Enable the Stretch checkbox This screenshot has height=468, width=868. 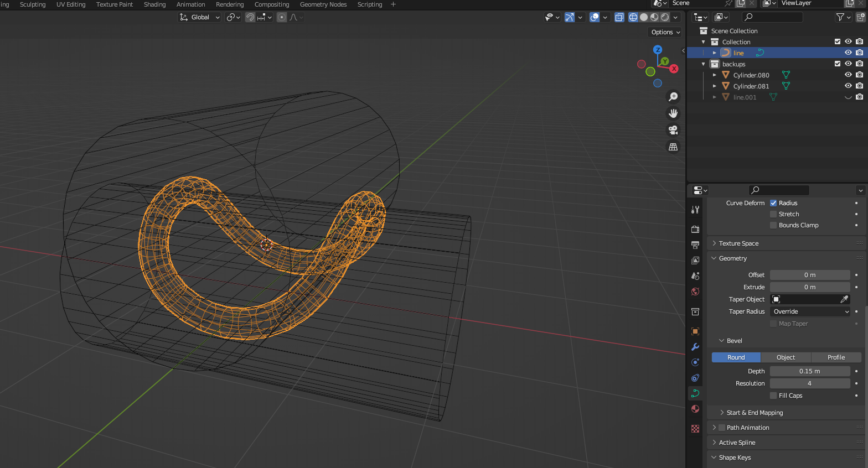[x=773, y=214]
